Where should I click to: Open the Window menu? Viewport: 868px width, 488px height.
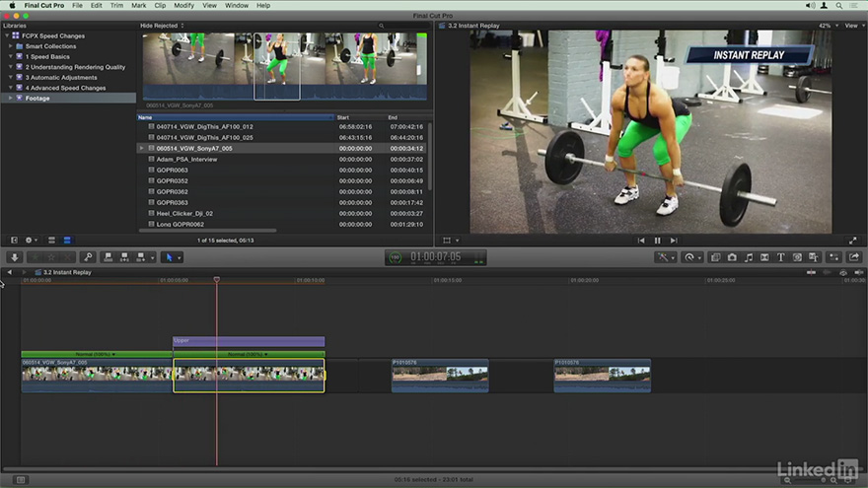tap(237, 6)
